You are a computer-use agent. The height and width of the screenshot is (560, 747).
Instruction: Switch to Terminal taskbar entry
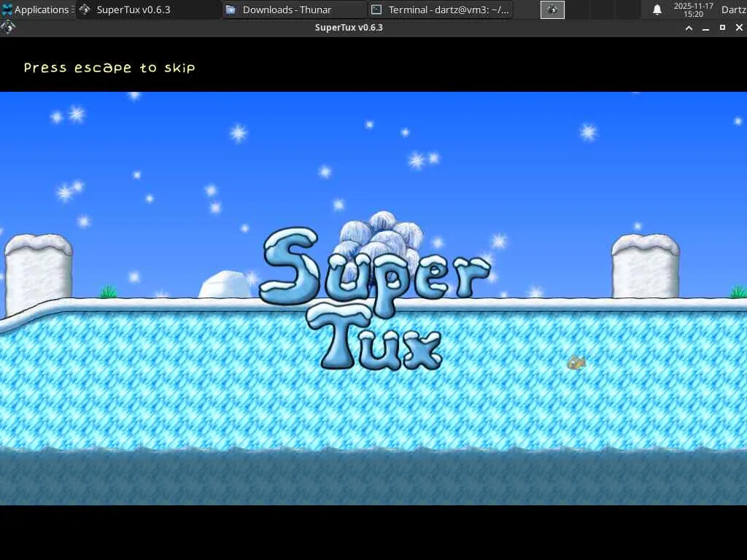441,9
